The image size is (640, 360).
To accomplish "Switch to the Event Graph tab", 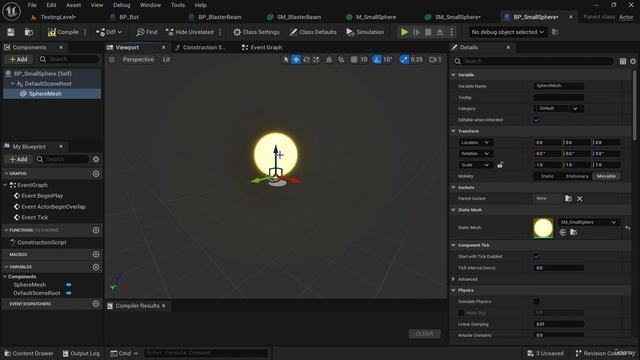I will click(x=262, y=47).
